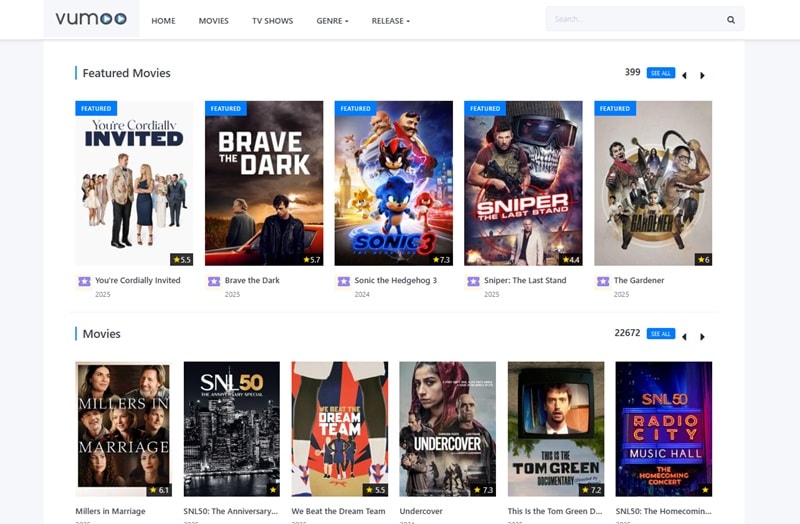Screen dimensions: 800x524
Task: Expand the Genre dropdown menu
Action: click(332, 21)
